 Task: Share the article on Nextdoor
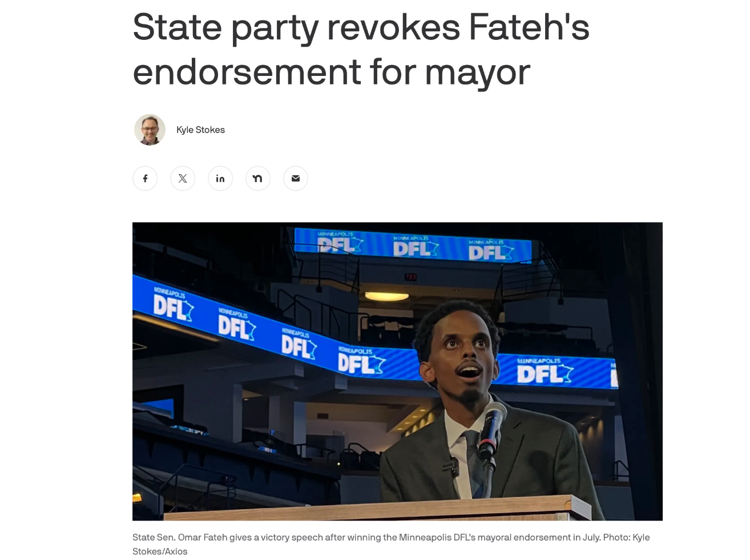[258, 179]
